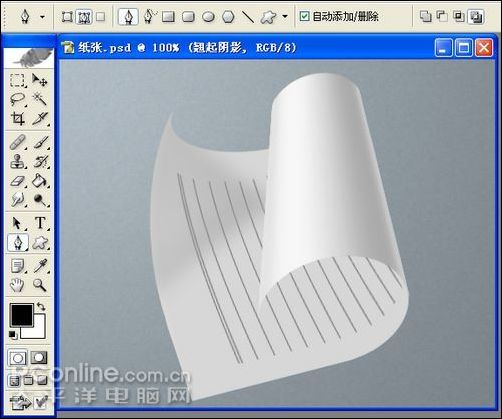Select the Magic Wand tool
Image resolution: width=502 pixels, height=419 pixels.
pyautogui.click(x=40, y=99)
